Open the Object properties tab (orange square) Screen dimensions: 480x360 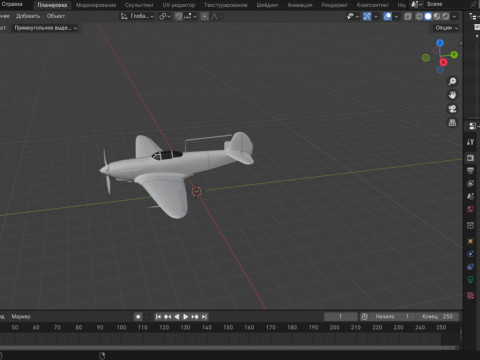click(470, 241)
